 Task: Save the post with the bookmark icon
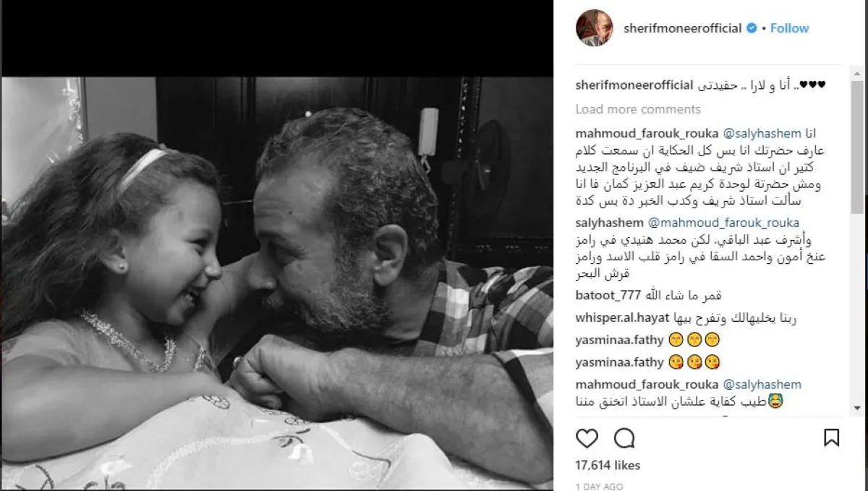(x=831, y=438)
